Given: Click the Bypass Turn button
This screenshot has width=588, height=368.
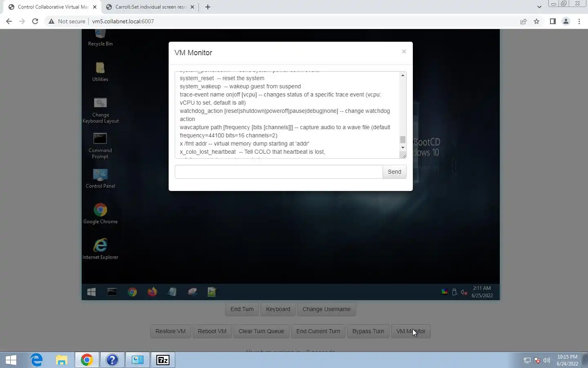Looking at the screenshot, I should 368,331.
